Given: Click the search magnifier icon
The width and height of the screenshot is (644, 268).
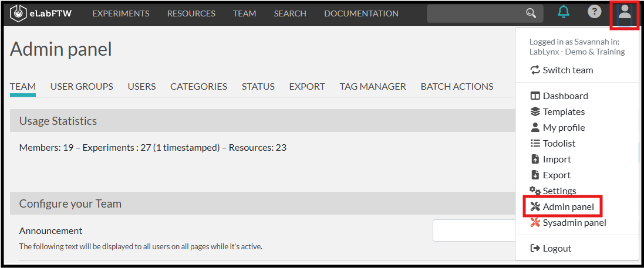Looking at the screenshot, I should point(531,13).
